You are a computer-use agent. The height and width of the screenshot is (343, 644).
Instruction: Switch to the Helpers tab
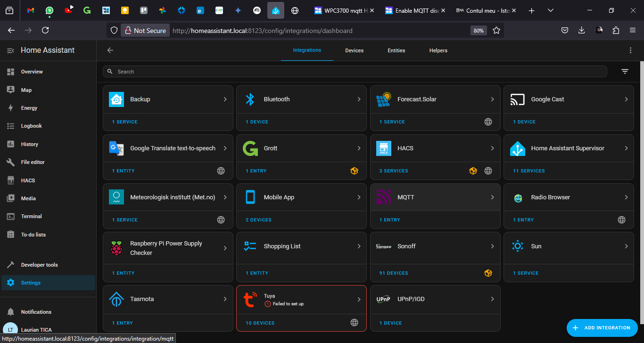tap(438, 50)
